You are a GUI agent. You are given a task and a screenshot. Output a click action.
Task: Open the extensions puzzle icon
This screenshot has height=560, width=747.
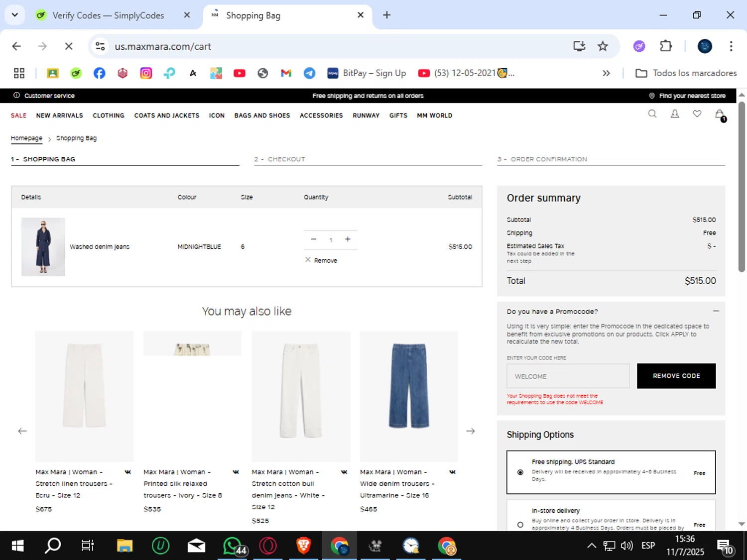coord(666,46)
